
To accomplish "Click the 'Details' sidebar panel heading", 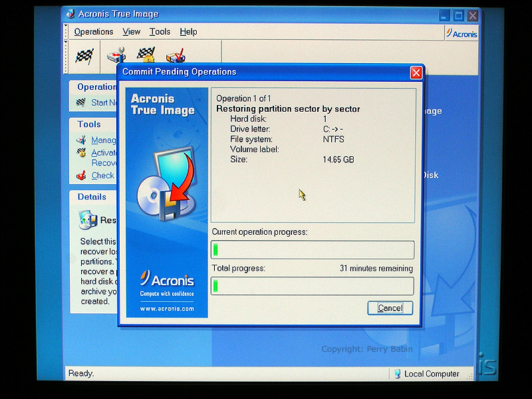I will click(x=92, y=197).
